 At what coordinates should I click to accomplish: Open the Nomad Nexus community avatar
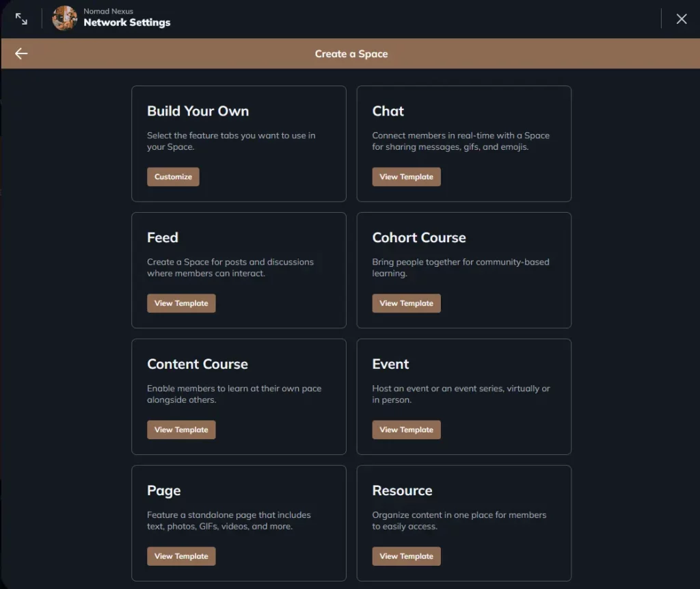point(65,18)
